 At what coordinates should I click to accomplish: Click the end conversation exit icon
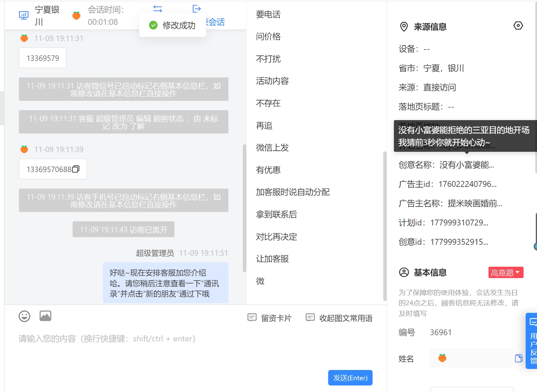pyautogui.click(x=196, y=9)
